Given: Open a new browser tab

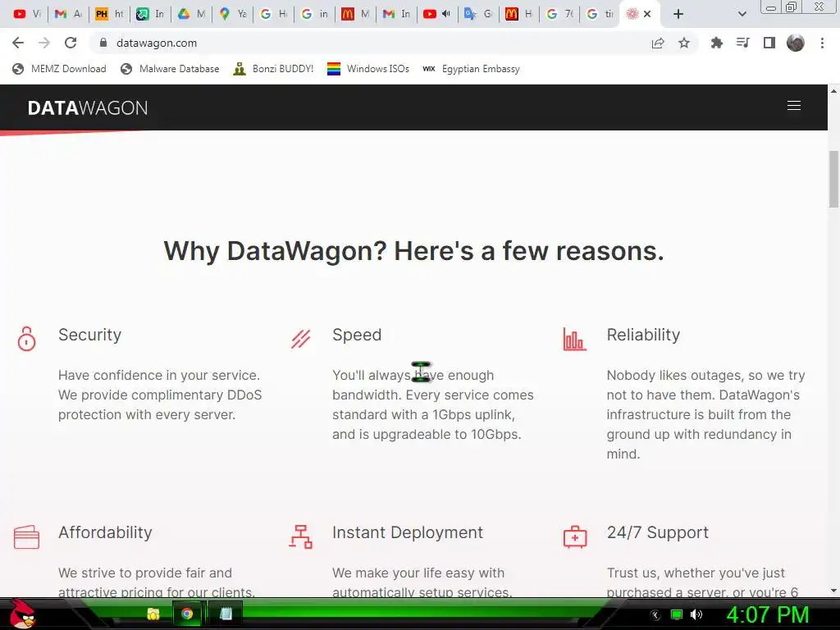Looking at the screenshot, I should tap(678, 14).
